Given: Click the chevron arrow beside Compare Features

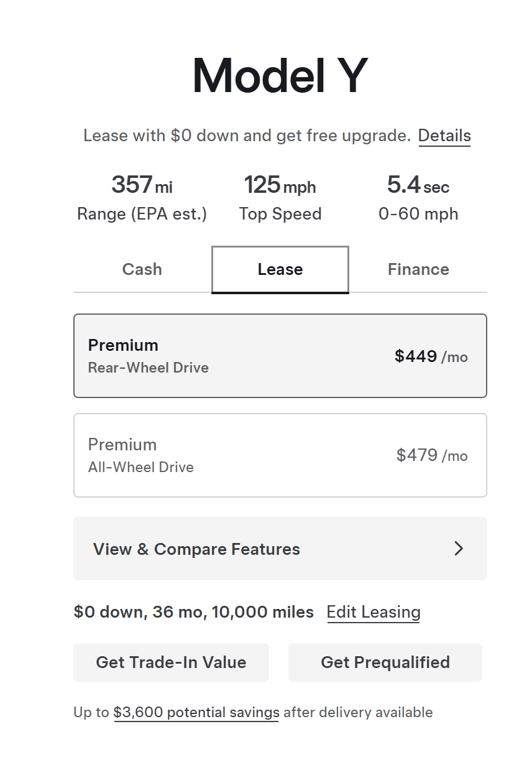Looking at the screenshot, I should point(459,549).
